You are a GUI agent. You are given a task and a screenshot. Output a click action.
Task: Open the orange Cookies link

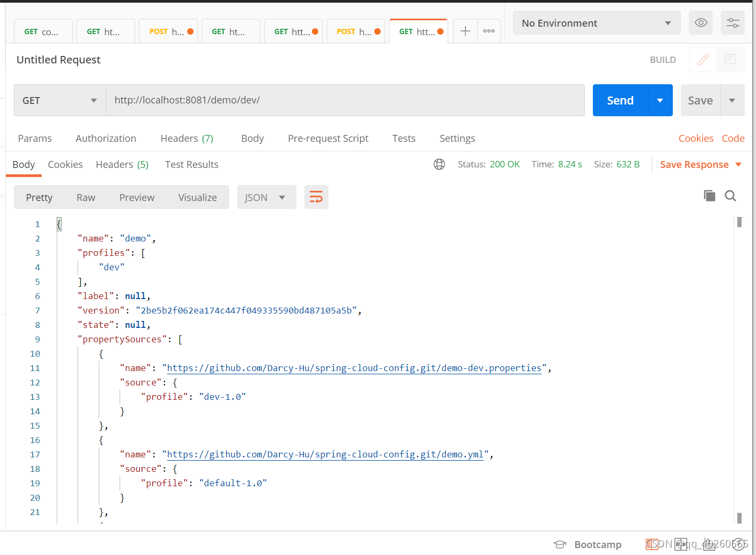click(x=696, y=138)
